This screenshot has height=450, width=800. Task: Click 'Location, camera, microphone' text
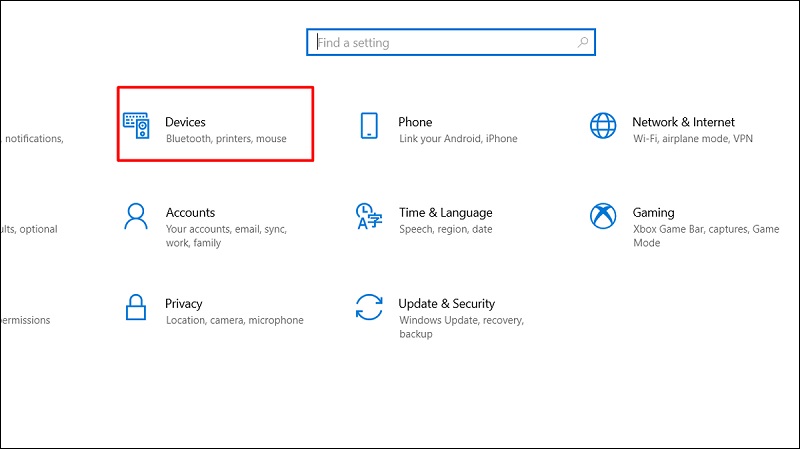point(234,320)
